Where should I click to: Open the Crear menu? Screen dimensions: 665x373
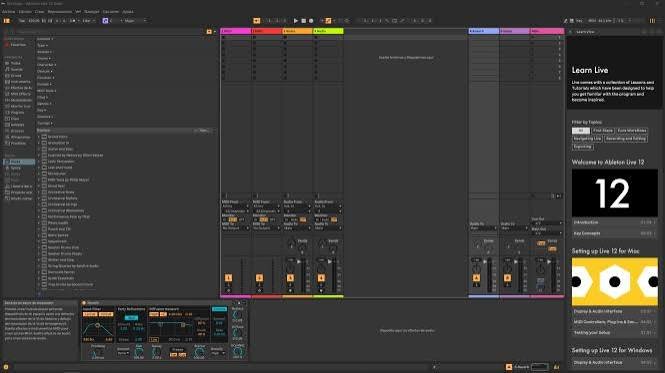point(39,12)
